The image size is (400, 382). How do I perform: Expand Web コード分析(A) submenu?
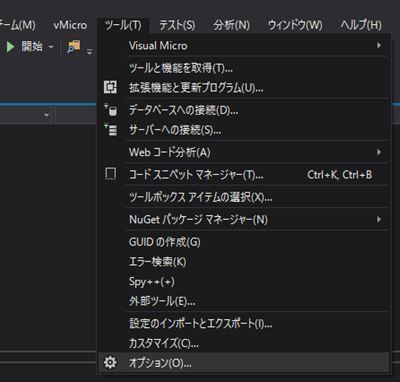(x=244, y=152)
